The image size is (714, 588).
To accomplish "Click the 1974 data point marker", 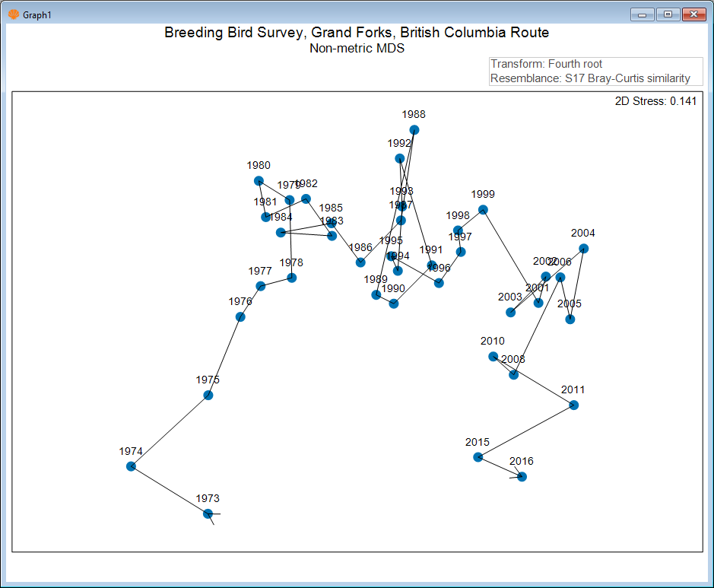I will 131,466.
